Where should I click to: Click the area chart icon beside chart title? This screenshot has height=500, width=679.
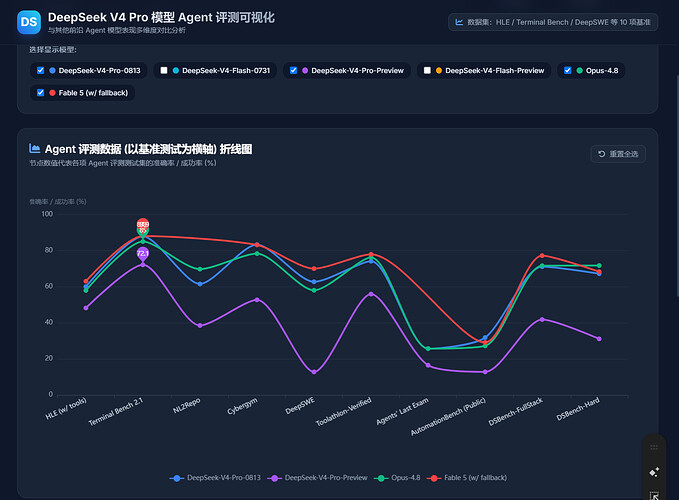(x=35, y=148)
